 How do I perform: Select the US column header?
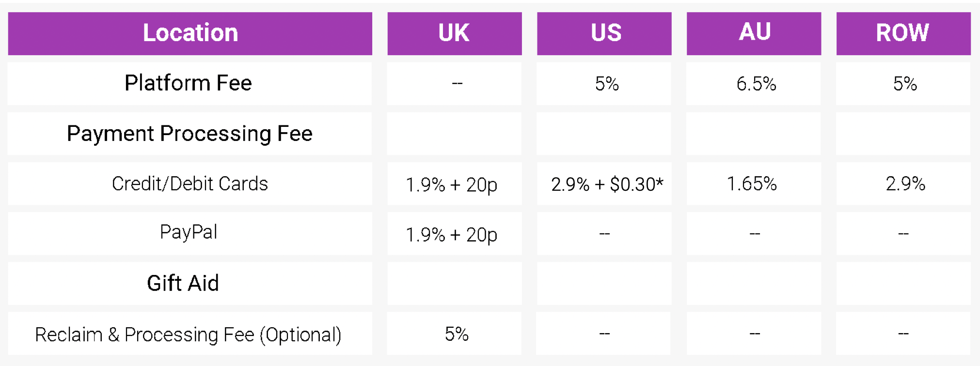pos(604,33)
